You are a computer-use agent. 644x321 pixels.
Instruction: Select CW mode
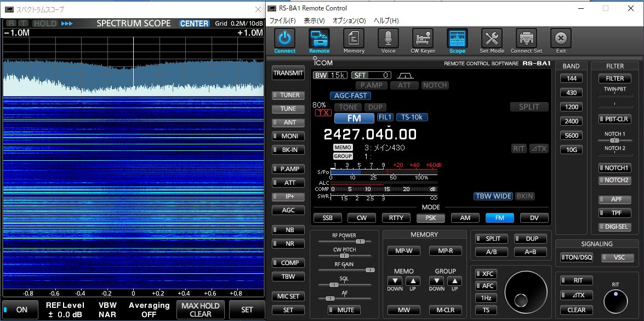(x=362, y=218)
